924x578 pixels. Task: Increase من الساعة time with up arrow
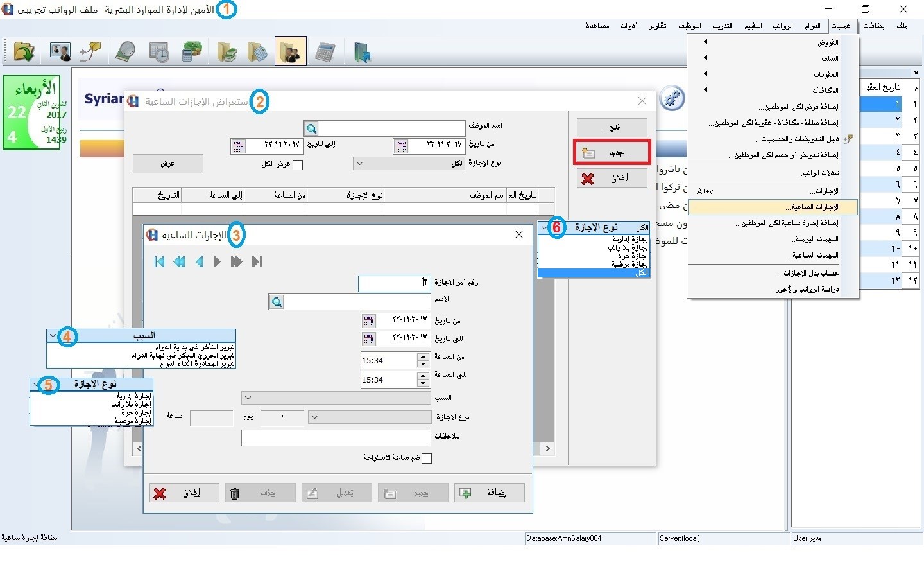point(422,356)
